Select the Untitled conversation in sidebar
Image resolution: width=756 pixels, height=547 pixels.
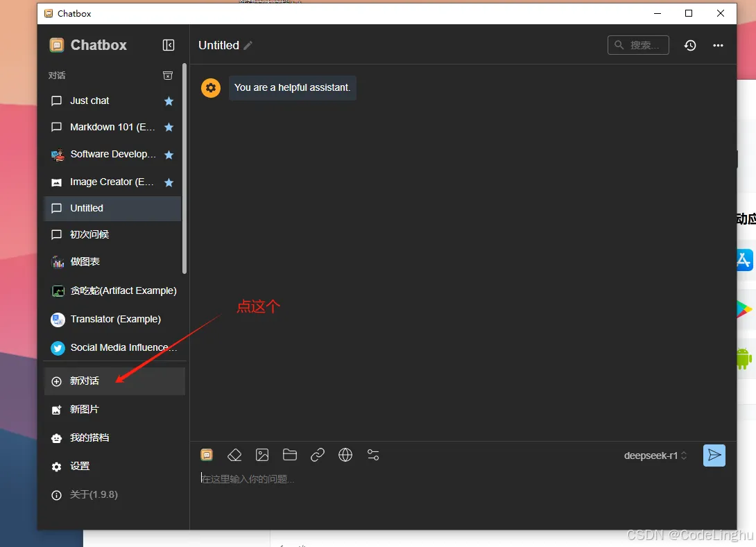click(x=112, y=208)
